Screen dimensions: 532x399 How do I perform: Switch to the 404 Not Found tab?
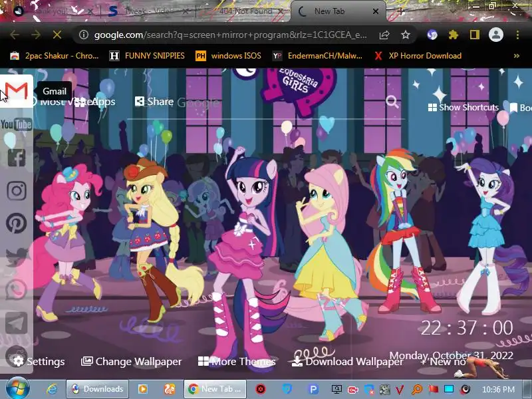pos(244,11)
